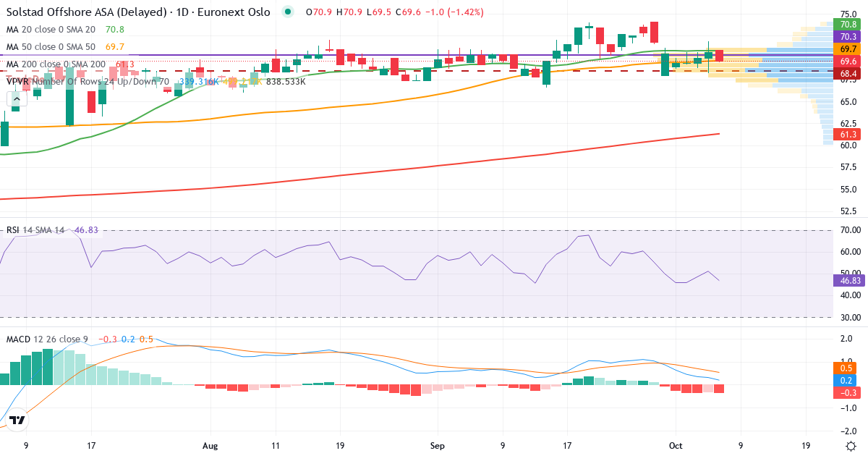The height and width of the screenshot is (456, 868).
Task: Click the green market status dot
Action: pyautogui.click(x=289, y=12)
